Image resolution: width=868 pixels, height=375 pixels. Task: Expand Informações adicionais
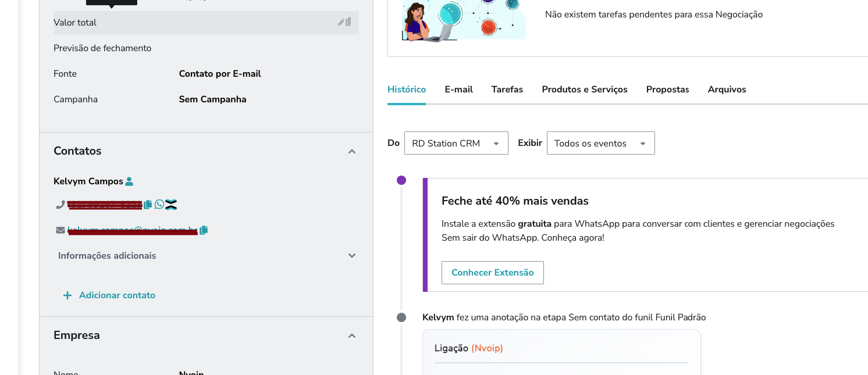(351, 256)
